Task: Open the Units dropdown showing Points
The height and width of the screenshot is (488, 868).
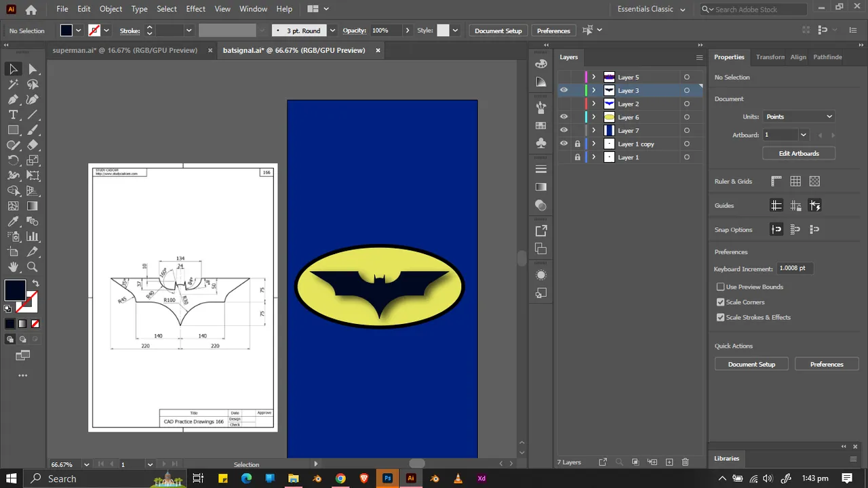Action: (x=799, y=117)
